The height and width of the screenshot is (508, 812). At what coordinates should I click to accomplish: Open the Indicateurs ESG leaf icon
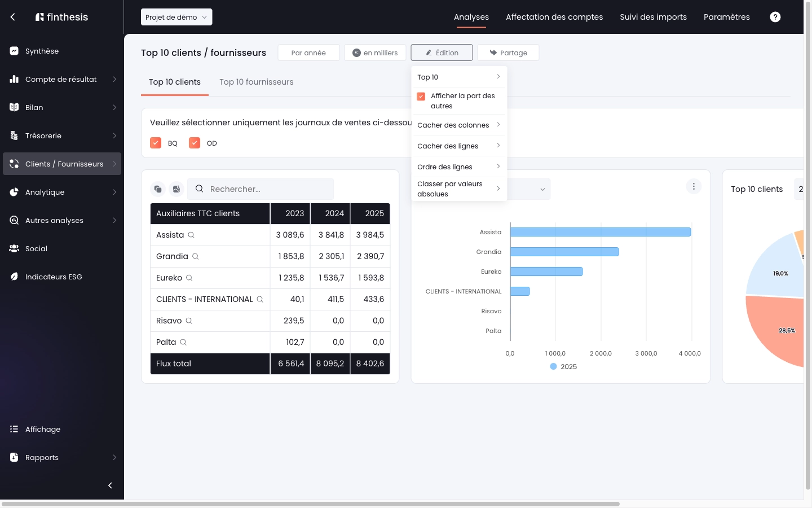click(x=14, y=277)
